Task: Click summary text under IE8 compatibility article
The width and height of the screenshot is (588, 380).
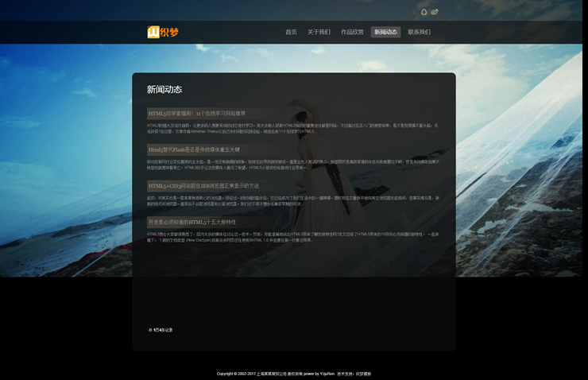Action: click(292, 200)
